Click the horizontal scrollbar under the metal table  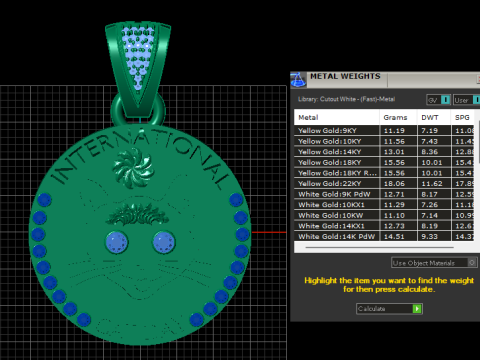click(x=379, y=248)
